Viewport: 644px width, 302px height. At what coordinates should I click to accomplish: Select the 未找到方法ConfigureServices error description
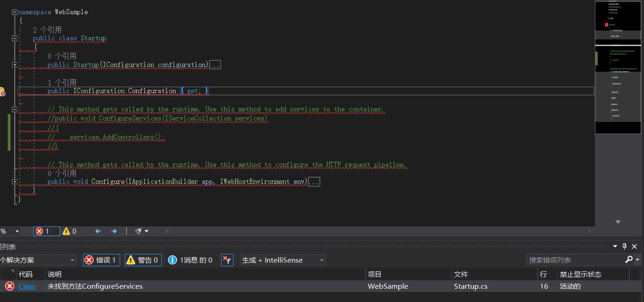[95, 286]
